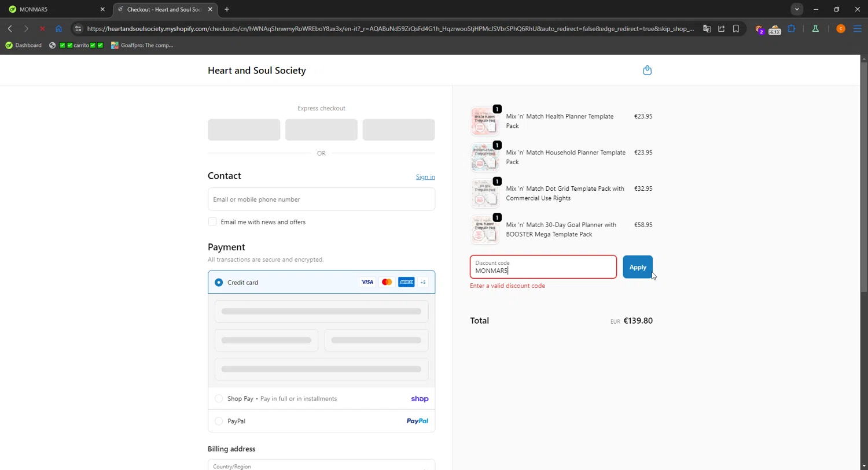This screenshot has width=868, height=470.
Task: Click the translate page icon
Action: pos(707,28)
